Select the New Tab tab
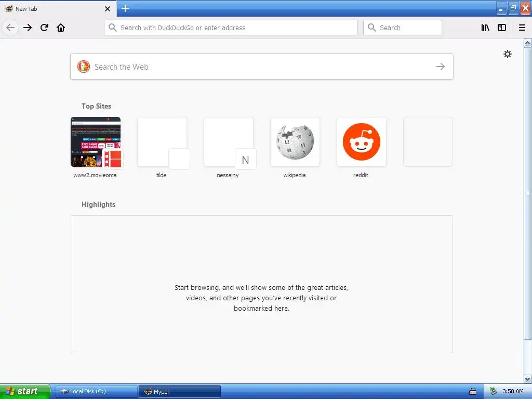Screen dimensions: 532x399 (x=58, y=9)
